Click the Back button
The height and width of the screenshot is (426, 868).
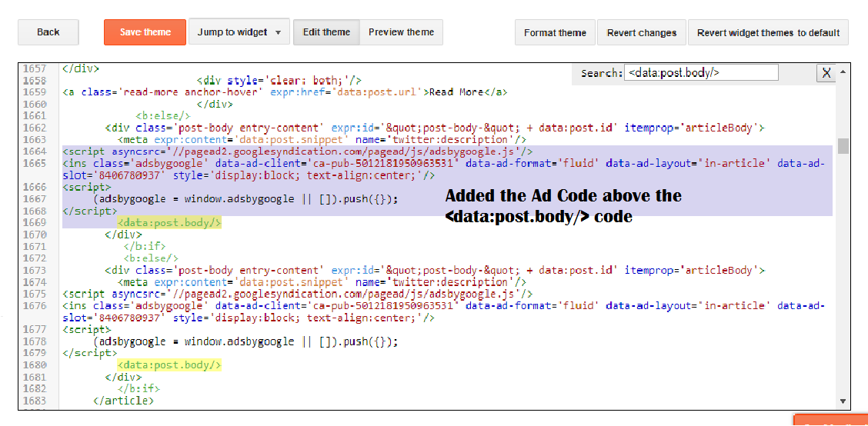coord(48,32)
